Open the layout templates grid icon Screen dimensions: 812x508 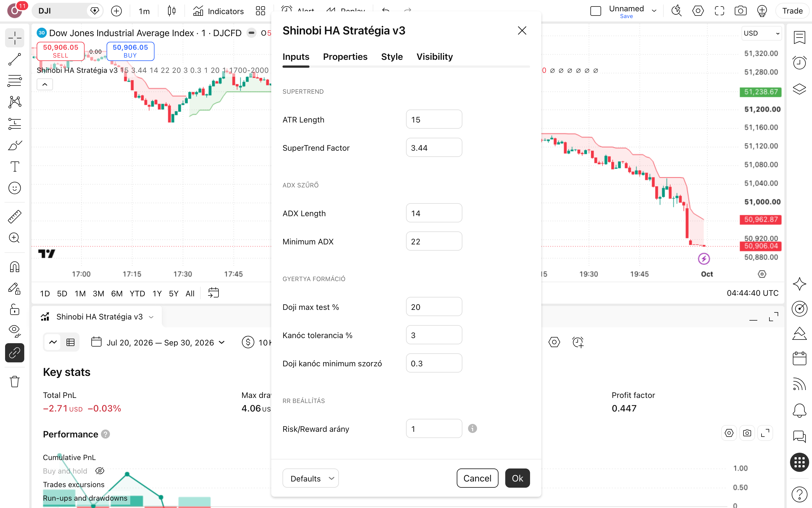pyautogui.click(x=261, y=11)
